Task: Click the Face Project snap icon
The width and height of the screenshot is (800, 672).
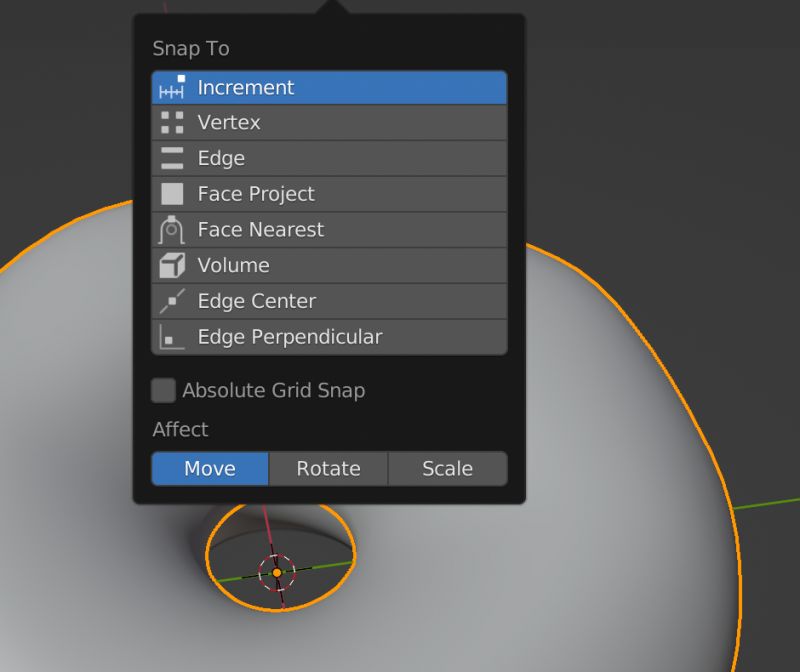Action: pyautogui.click(x=170, y=193)
